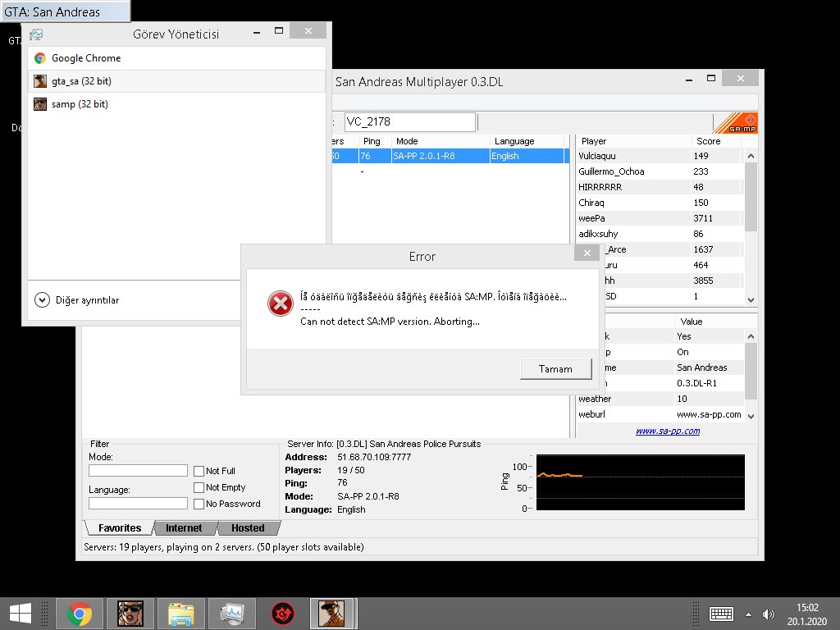Click gta_sa process icon in task list
Screen dimensions: 840x630
(x=40, y=81)
